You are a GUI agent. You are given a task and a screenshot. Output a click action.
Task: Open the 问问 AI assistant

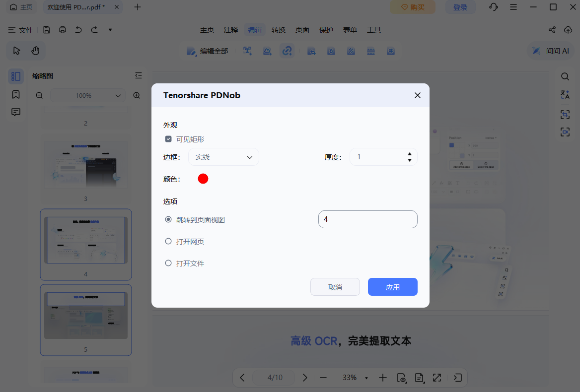(x=550, y=51)
